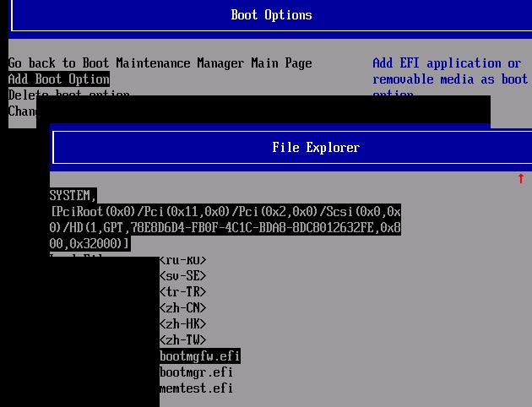Select the <zh-TW> directory
The width and height of the screenshot is (532, 407).
(182, 340)
